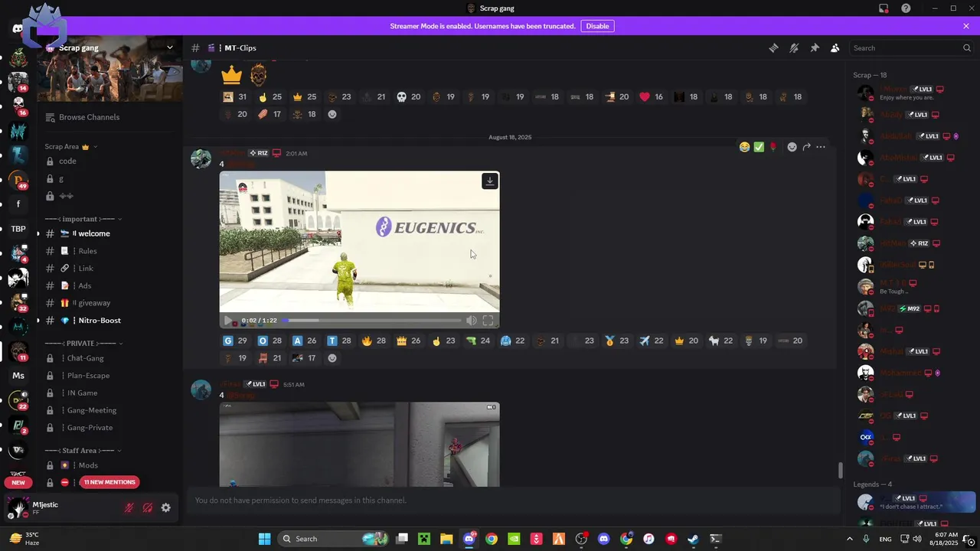Open User Settings gear
Screen dimensions: 980x551
165,507
